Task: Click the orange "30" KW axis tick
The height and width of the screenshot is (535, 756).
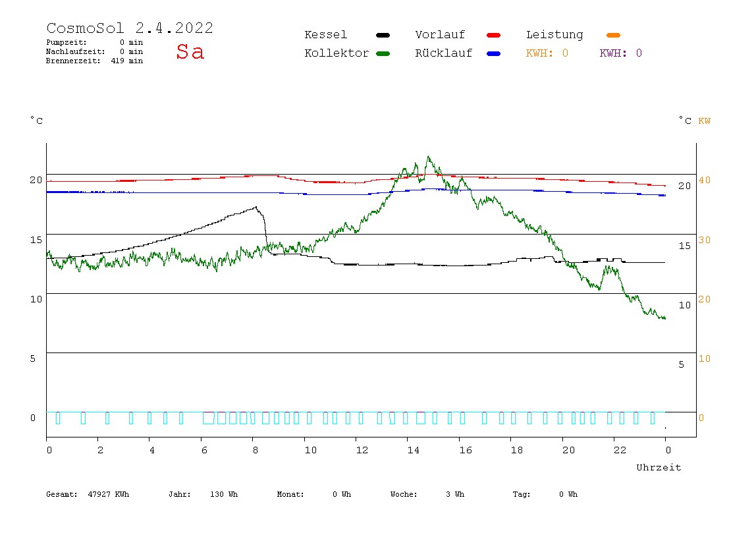Action: pyautogui.click(x=705, y=240)
